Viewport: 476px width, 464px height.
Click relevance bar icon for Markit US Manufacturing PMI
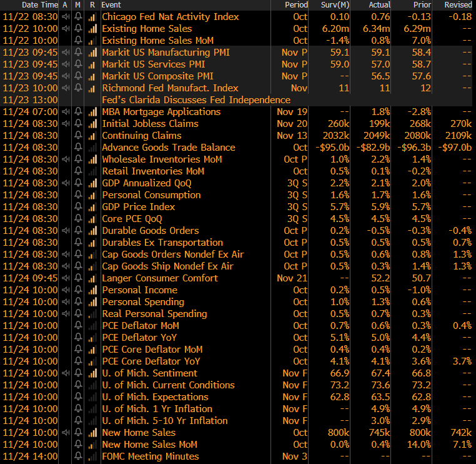pos(92,53)
